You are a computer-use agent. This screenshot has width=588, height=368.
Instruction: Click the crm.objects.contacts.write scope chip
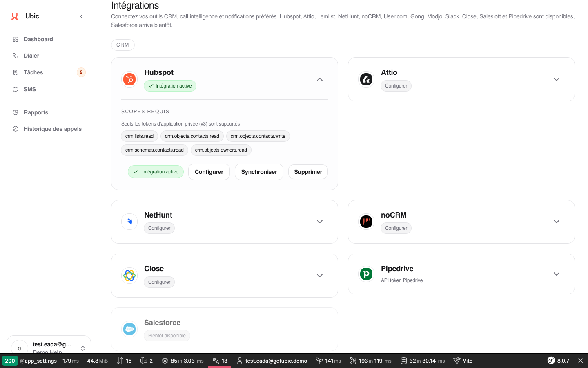point(258,136)
